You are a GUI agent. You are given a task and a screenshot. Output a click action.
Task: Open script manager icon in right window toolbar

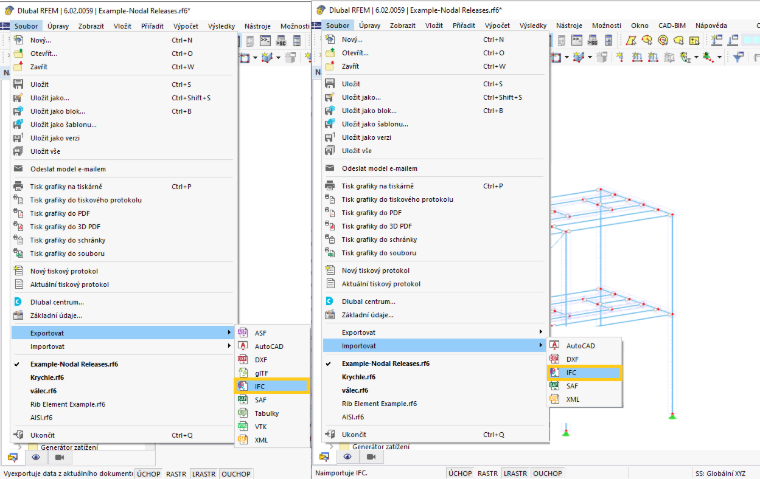pyautogui.click(x=593, y=40)
